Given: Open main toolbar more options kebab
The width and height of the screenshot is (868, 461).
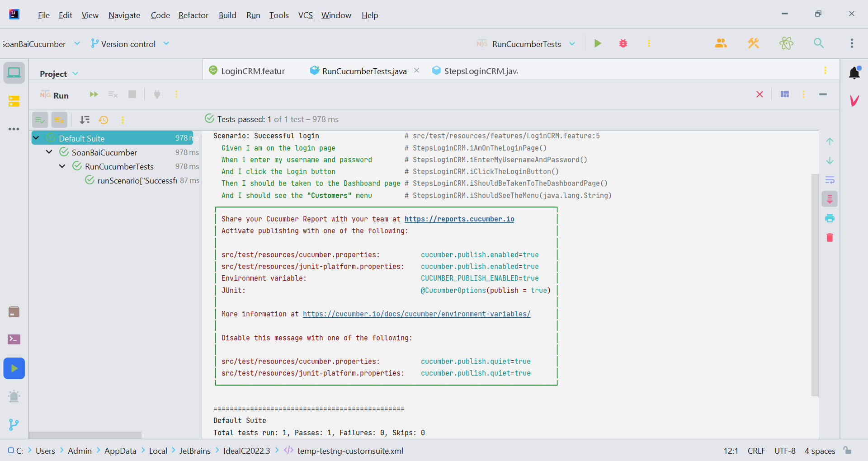Looking at the screenshot, I should coord(649,43).
